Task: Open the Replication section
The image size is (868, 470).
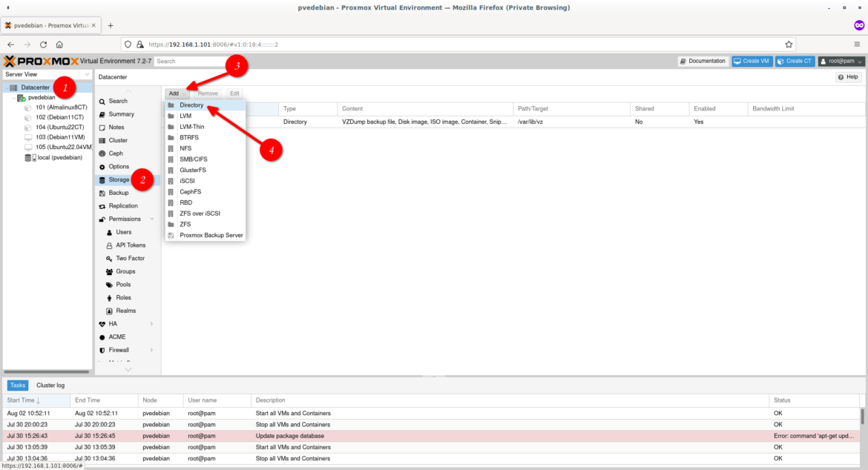Action: click(122, 205)
